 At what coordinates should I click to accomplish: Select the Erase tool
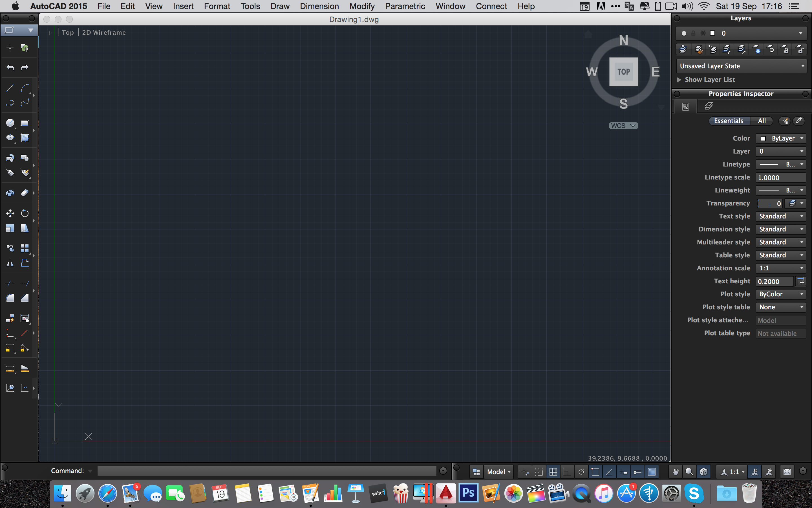tap(25, 193)
